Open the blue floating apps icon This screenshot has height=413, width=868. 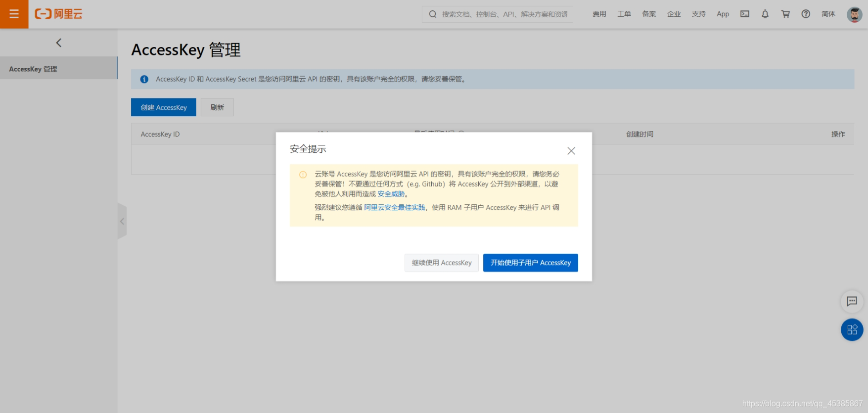click(852, 330)
